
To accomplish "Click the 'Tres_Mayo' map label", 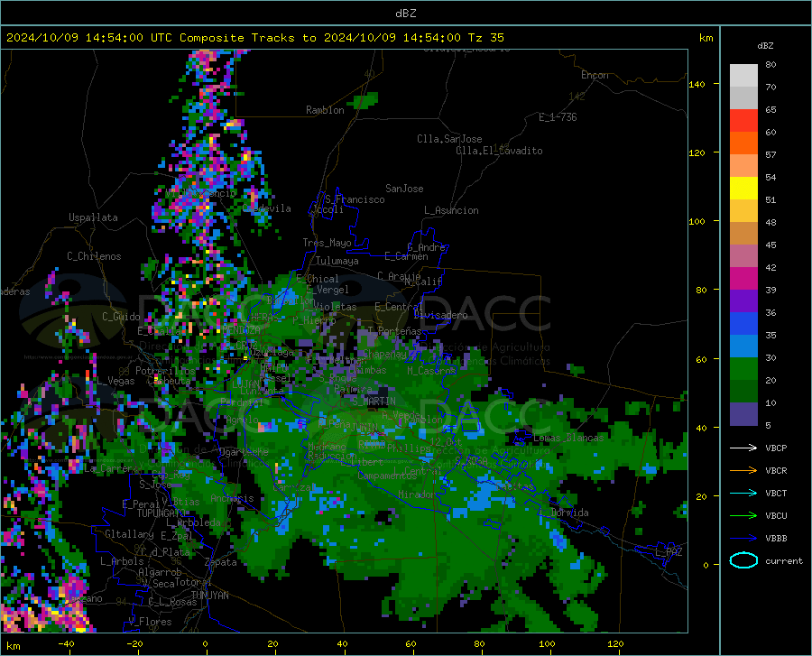I will click(x=327, y=243).
